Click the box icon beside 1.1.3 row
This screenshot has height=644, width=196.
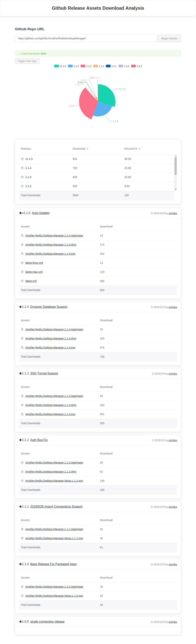(x=22, y=177)
